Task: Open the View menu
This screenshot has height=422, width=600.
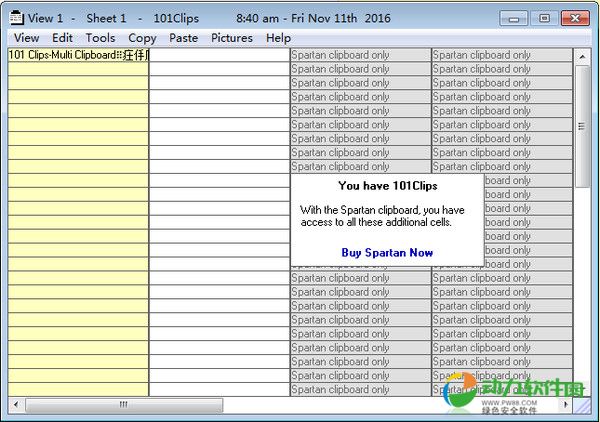Action: (x=27, y=38)
